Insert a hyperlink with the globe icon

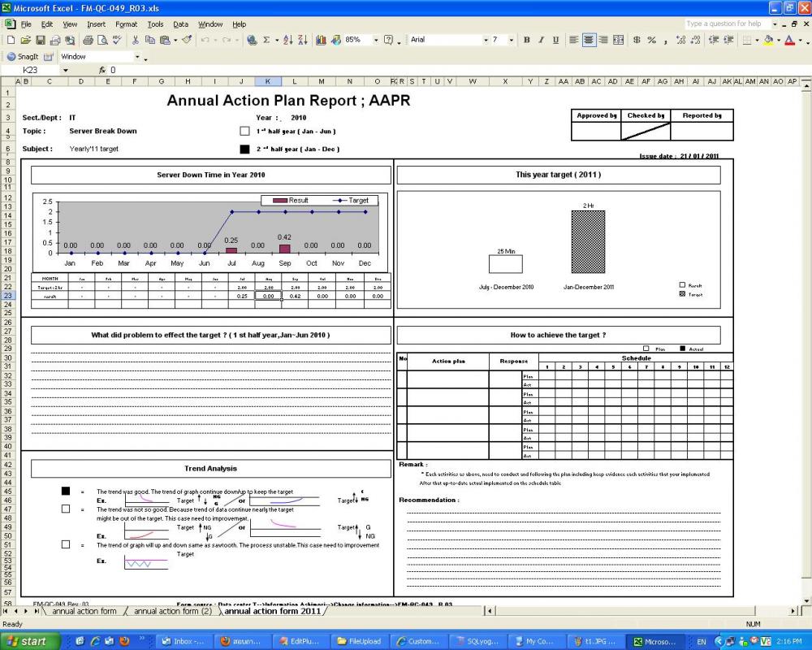253,40
